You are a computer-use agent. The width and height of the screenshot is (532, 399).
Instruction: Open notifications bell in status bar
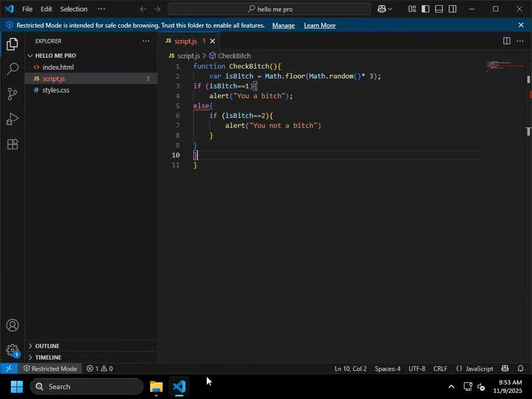click(x=521, y=368)
